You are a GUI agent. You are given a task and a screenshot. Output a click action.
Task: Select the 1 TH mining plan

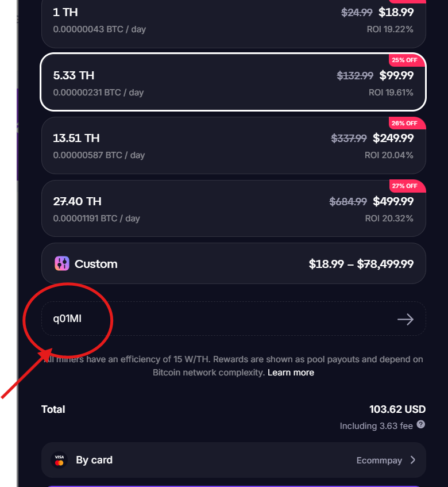(x=233, y=20)
